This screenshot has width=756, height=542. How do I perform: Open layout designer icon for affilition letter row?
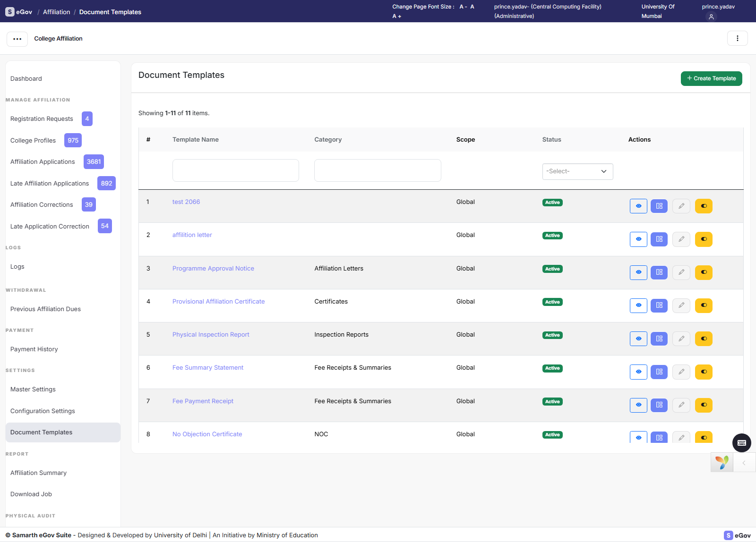pos(659,239)
